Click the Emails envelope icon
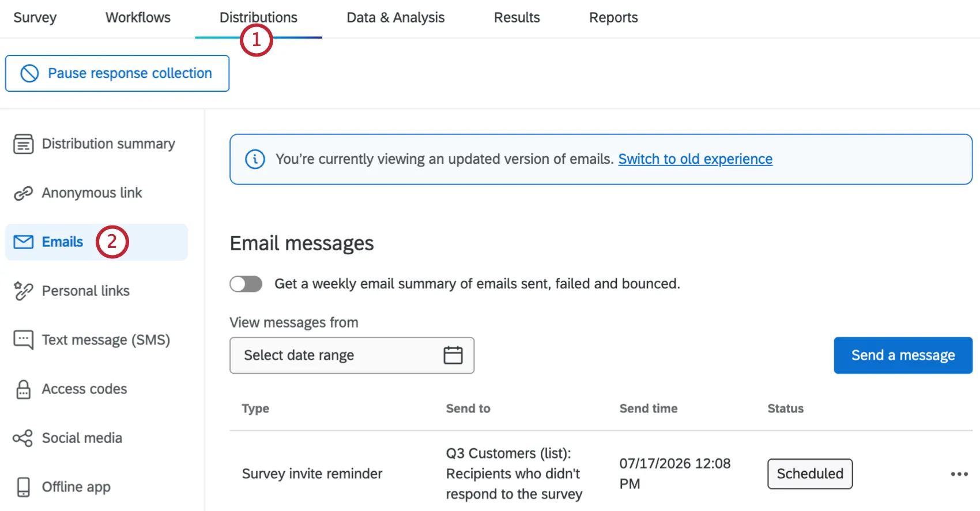The image size is (980, 511). point(24,242)
